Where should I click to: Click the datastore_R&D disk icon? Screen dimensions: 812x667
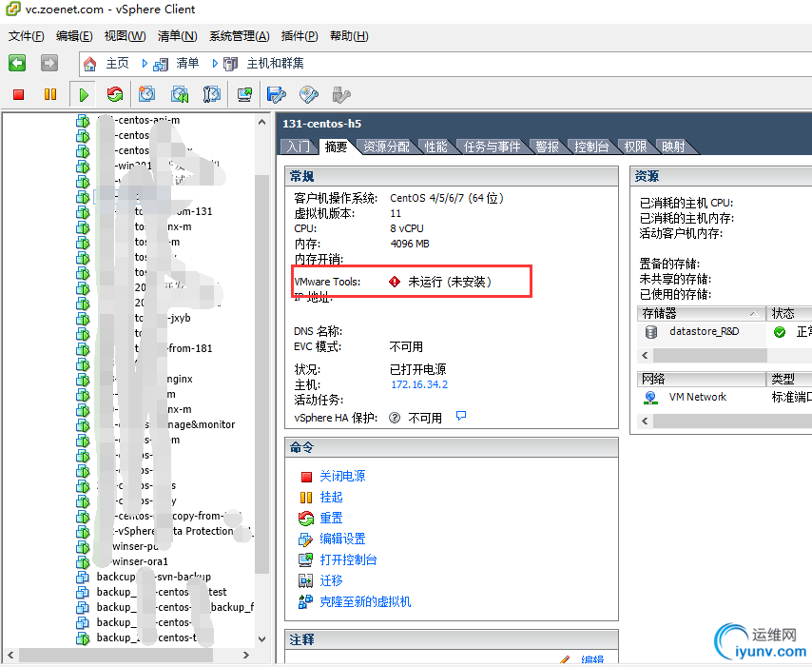651,332
